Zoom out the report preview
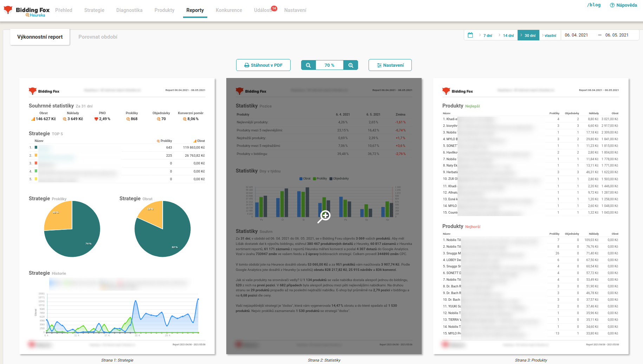 click(308, 65)
